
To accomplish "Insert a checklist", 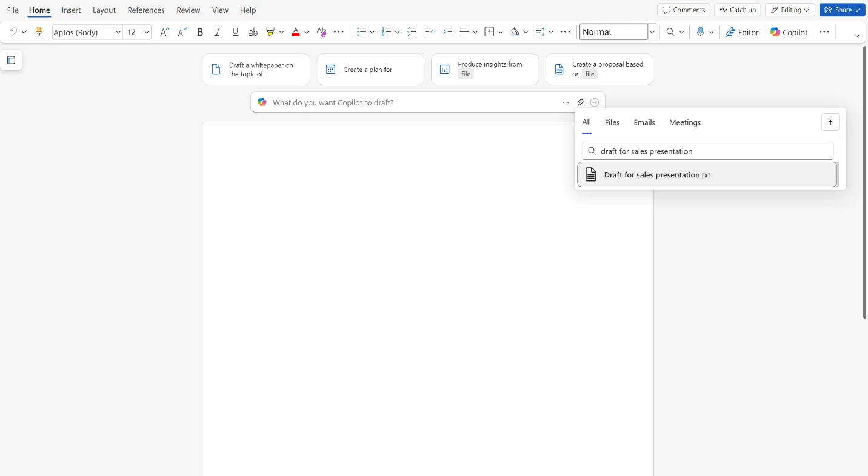I will (412, 32).
